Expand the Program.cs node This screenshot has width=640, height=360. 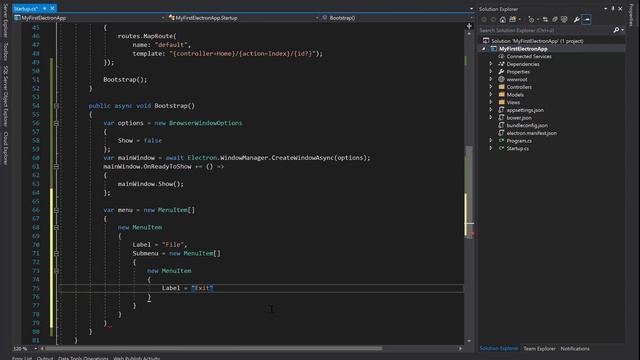point(491,141)
